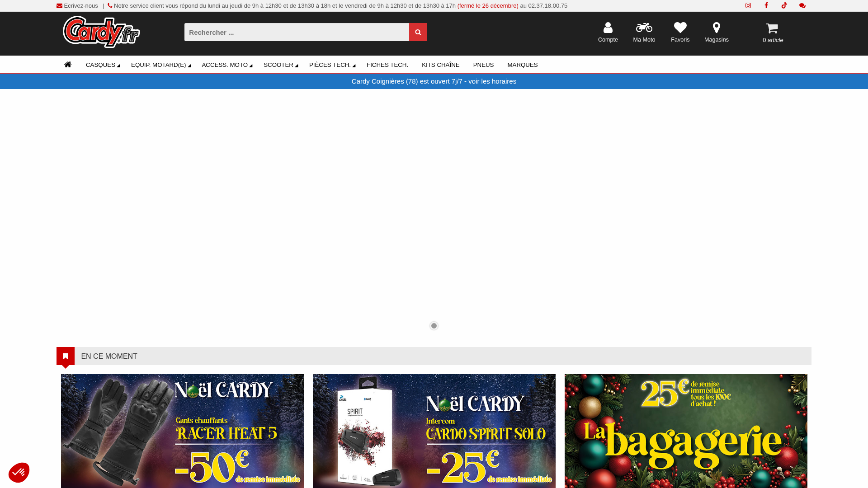
Task: Click the 0 article cart text
Action: [x=773, y=40]
